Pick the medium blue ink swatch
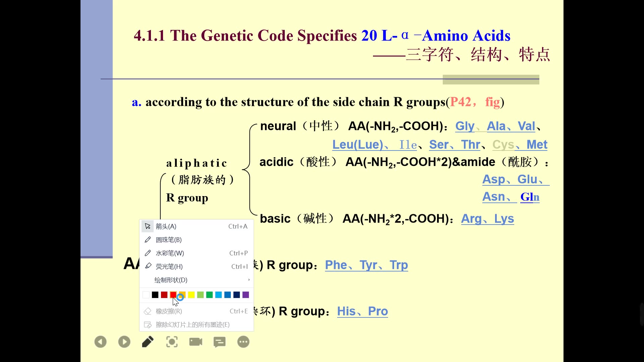Screen dimensions: 644x362 pyautogui.click(x=227, y=295)
